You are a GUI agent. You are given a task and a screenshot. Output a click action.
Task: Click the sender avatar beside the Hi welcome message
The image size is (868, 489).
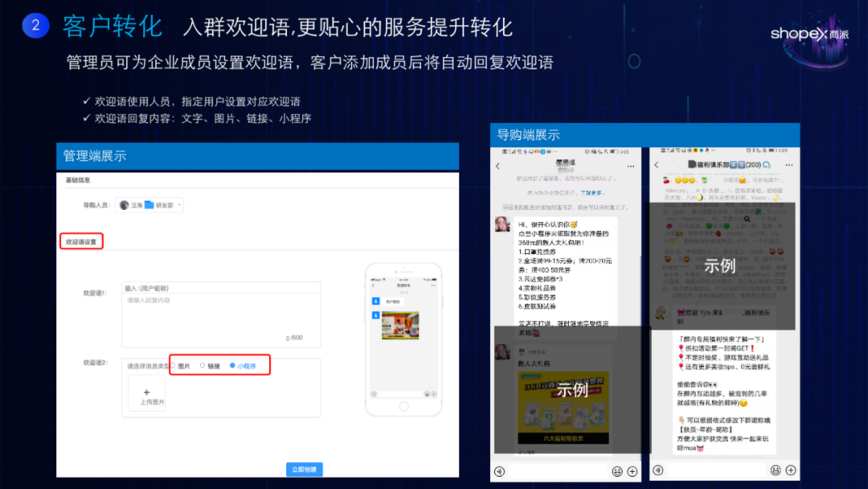502,224
